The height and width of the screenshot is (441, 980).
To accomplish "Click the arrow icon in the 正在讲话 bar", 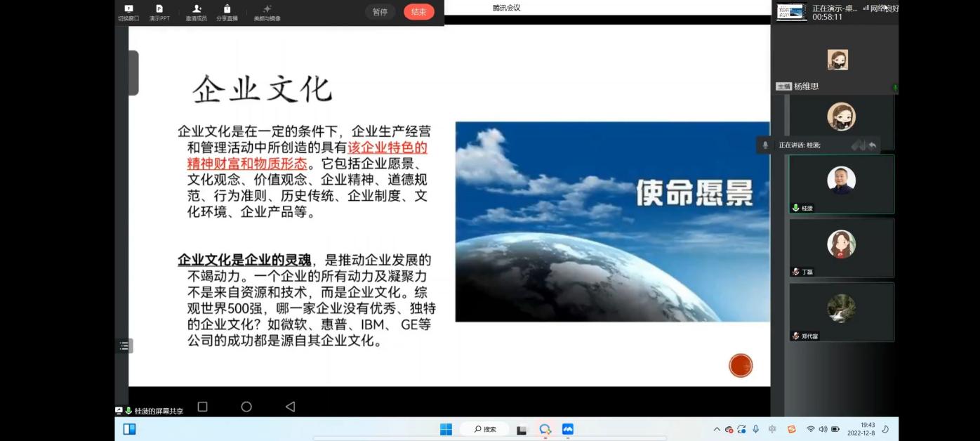I will pos(873,145).
